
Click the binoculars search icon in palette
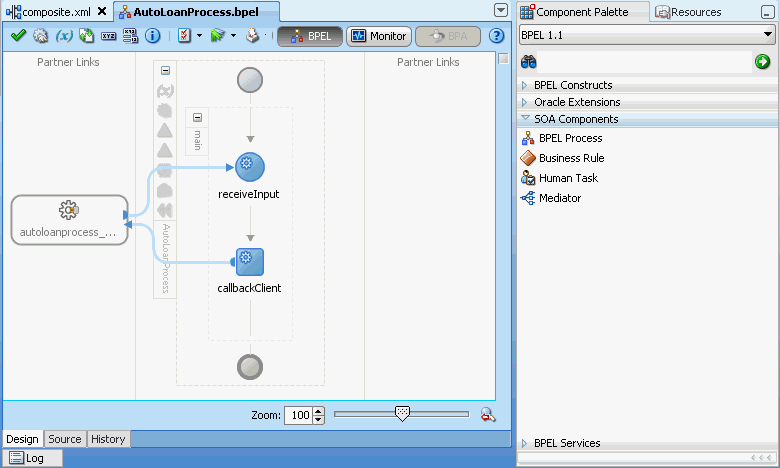[x=528, y=62]
